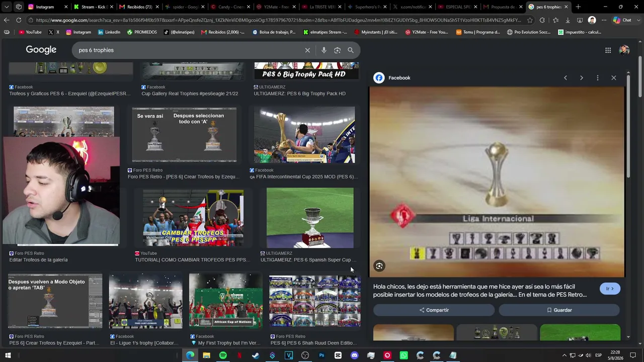Click the Compartir share button
This screenshot has height=362, width=644.
(434, 310)
